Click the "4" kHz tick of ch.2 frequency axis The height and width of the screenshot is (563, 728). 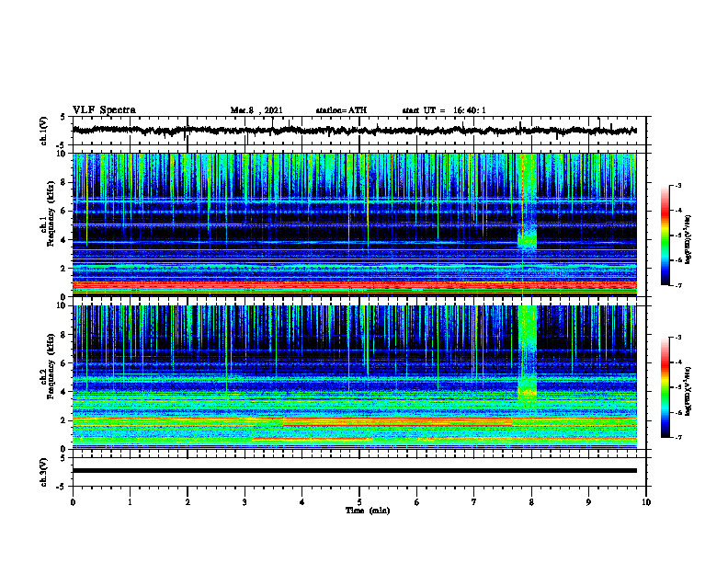64,392
